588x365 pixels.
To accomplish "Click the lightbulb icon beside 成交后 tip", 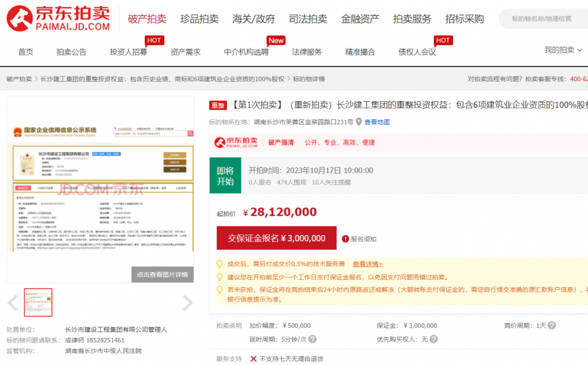I will click(x=220, y=264).
